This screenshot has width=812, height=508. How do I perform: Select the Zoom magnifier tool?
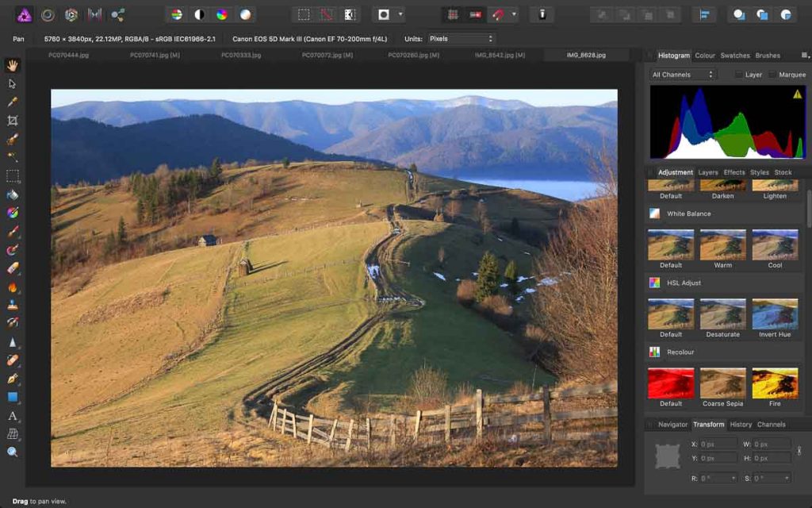pyautogui.click(x=13, y=452)
